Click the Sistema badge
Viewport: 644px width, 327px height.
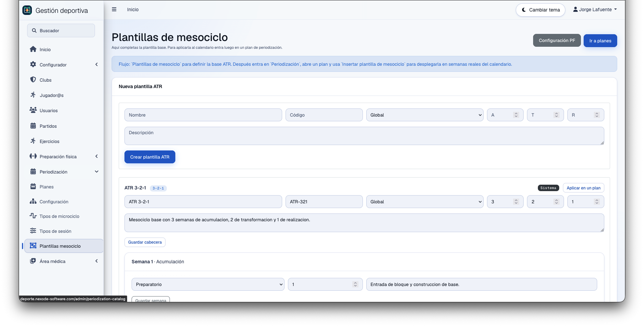point(548,188)
